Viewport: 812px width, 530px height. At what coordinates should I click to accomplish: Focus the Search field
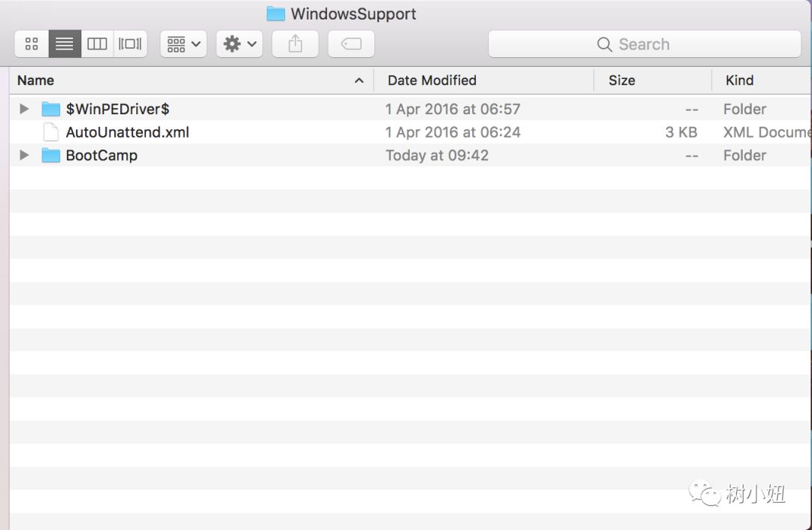(x=645, y=44)
